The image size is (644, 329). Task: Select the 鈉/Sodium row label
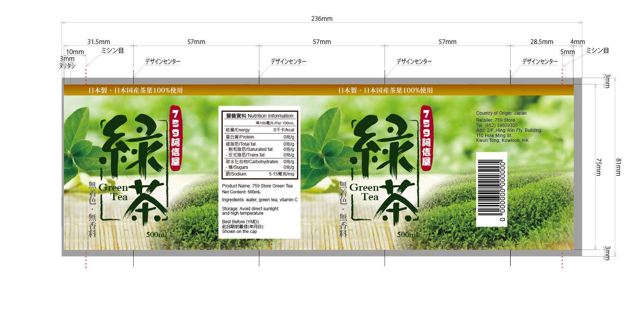[x=236, y=174]
